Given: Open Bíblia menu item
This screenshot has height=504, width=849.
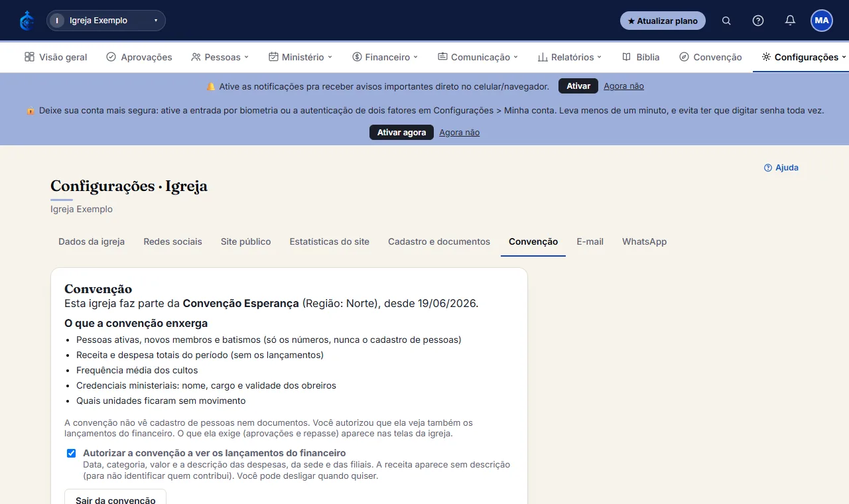Looking at the screenshot, I should 641,57.
